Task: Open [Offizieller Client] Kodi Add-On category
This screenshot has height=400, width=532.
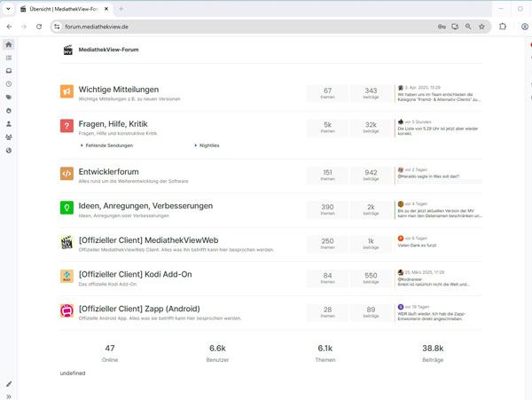Action: point(135,274)
